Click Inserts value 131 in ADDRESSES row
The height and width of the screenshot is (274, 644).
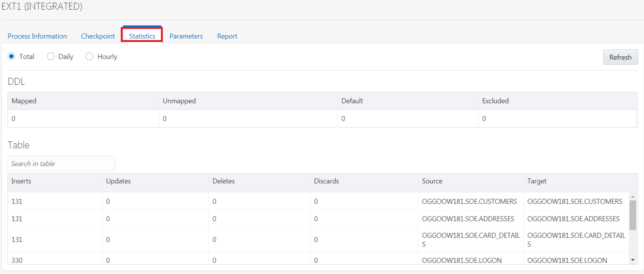(x=17, y=219)
